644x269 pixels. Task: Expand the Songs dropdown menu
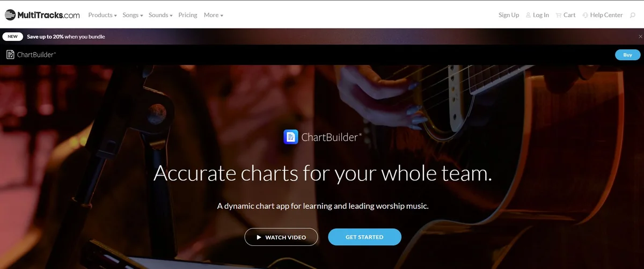tap(133, 15)
